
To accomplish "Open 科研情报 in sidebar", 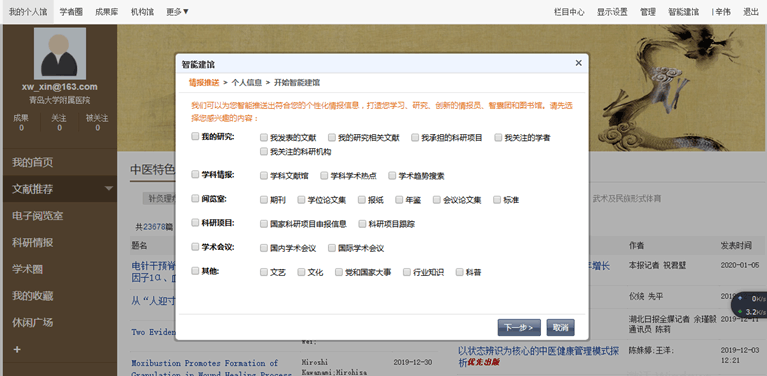I will (x=60, y=243).
